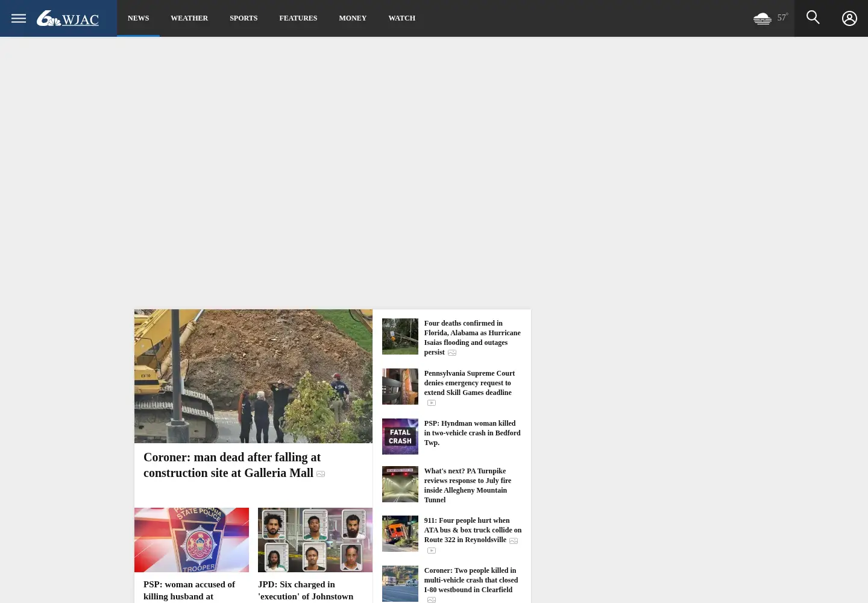Open the hamburger navigation menu
The height and width of the screenshot is (603, 868).
coord(19,18)
